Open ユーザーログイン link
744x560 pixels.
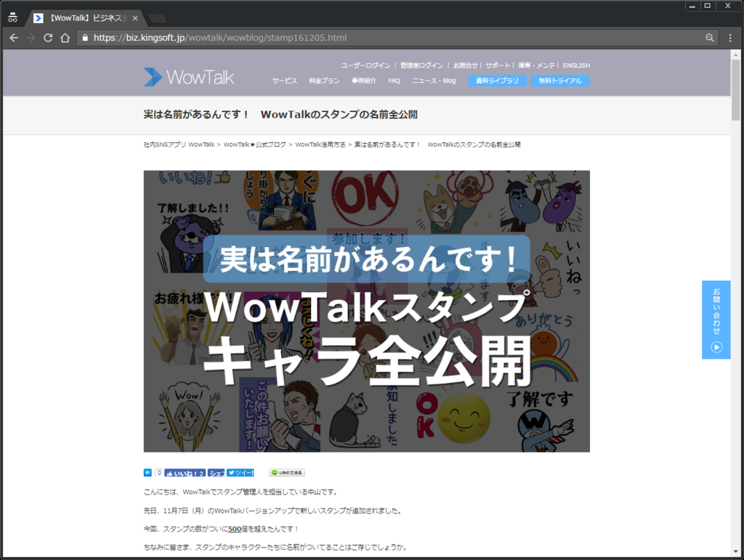pos(365,65)
